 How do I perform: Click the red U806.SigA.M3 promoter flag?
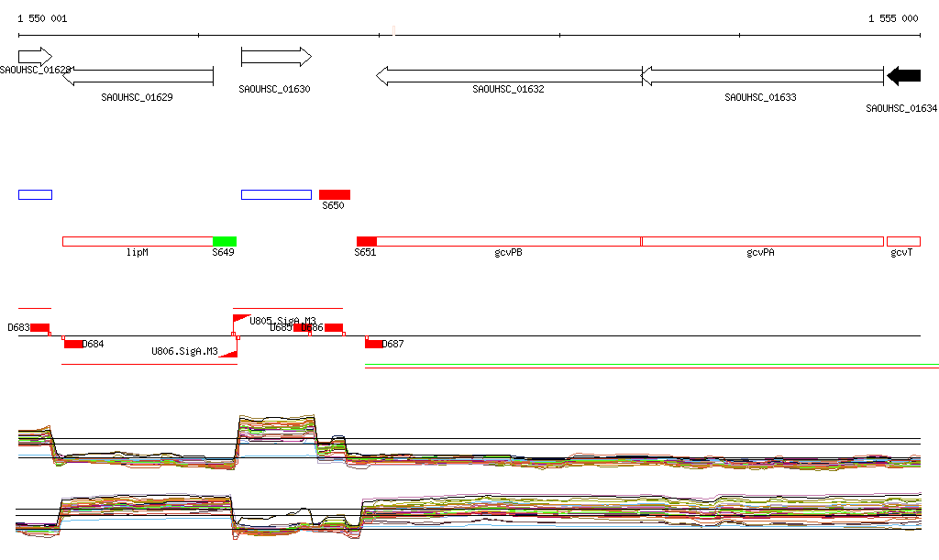coord(228,354)
